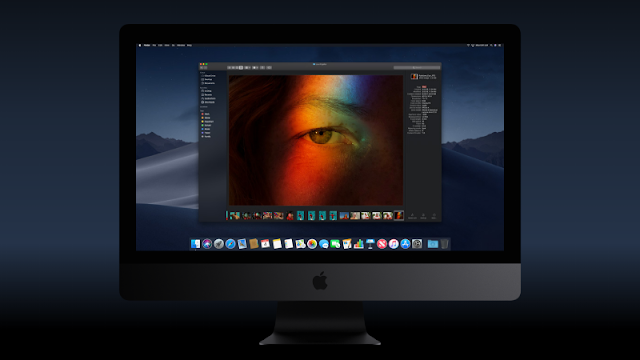Select highlighted last thumbnail in gallery strip
Image resolution: width=640 pixels, height=360 pixels.
pyautogui.click(x=399, y=215)
